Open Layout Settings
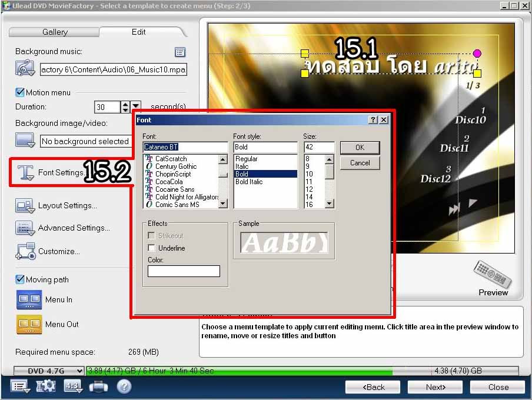532x400 pixels. 67,206
